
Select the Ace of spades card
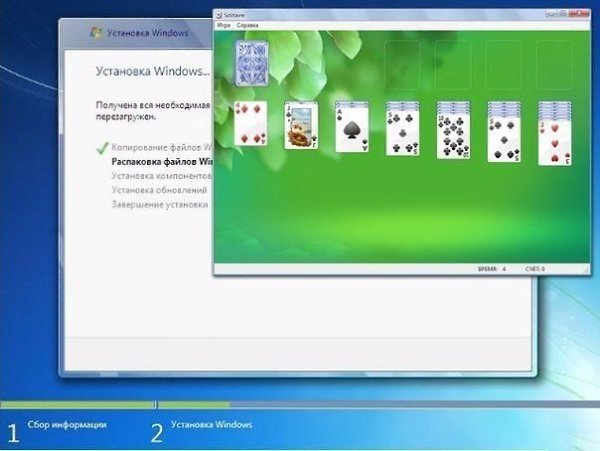tap(352, 130)
